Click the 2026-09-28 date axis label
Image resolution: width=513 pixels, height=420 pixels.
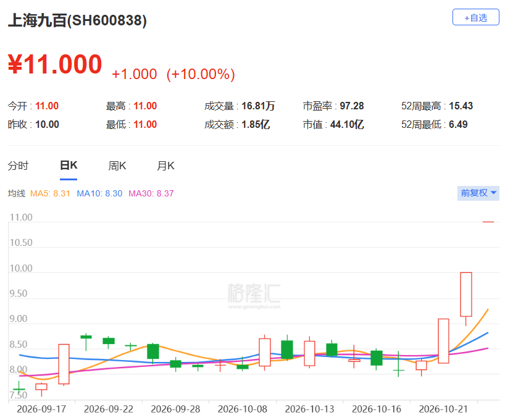(x=175, y=409)
